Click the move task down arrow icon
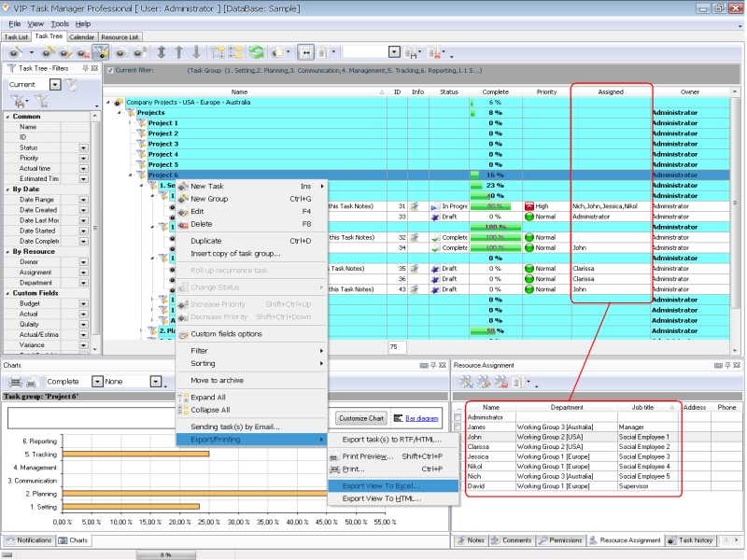The image size is (747, 560). point(195,53)
